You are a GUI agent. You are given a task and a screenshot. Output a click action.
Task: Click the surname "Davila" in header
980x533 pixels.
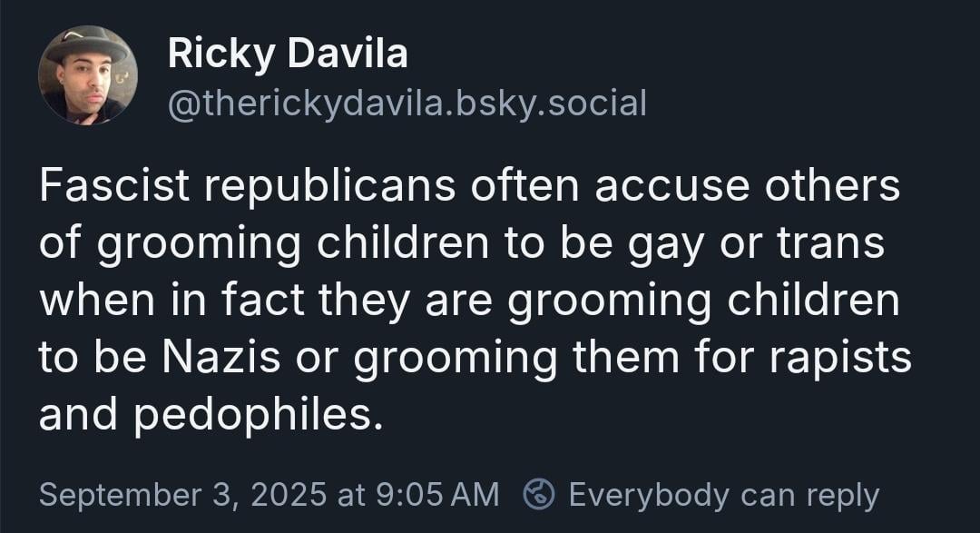point(348,53)
